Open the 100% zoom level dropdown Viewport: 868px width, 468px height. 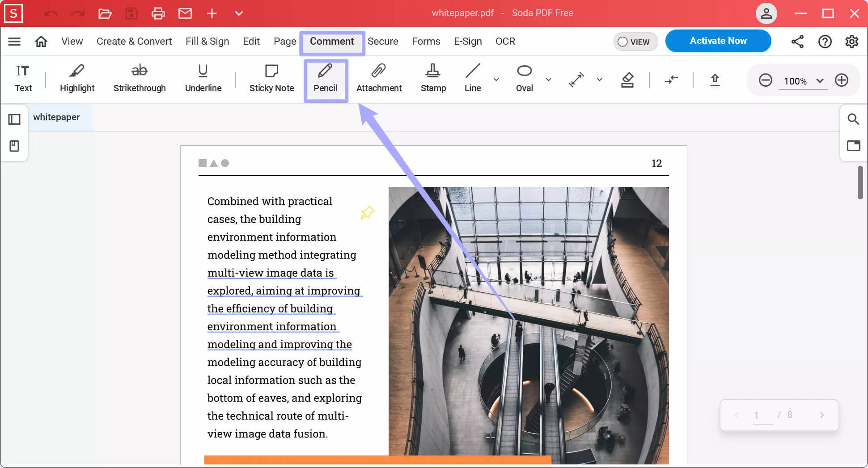click(819, 81)
